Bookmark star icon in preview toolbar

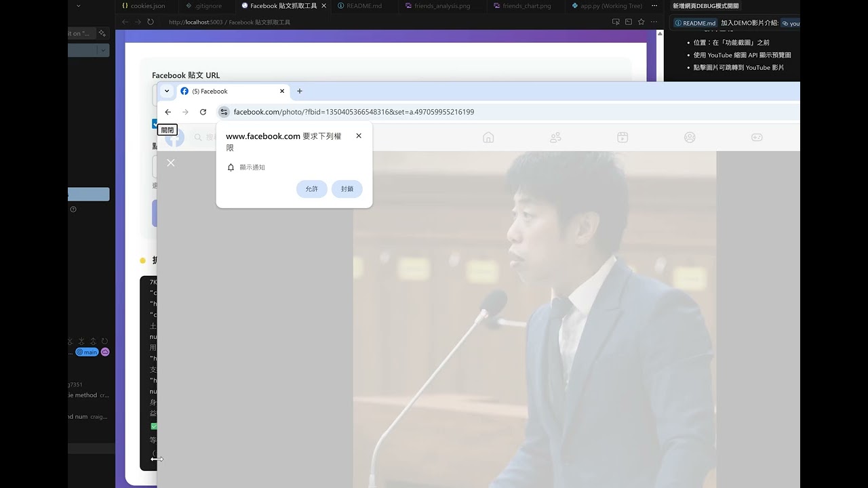(x=641, y=22)
